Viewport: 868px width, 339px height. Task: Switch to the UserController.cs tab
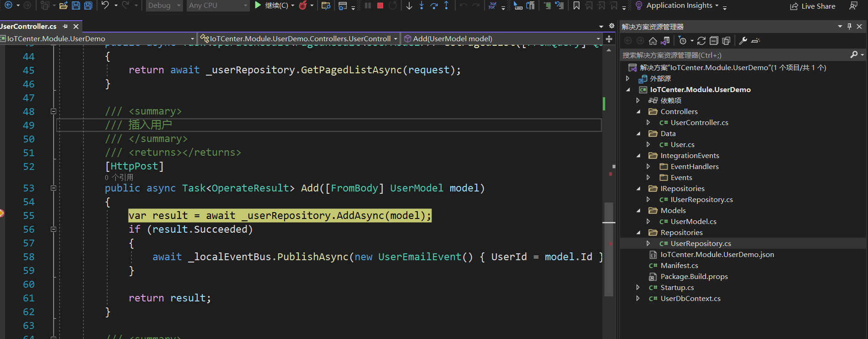28,27
